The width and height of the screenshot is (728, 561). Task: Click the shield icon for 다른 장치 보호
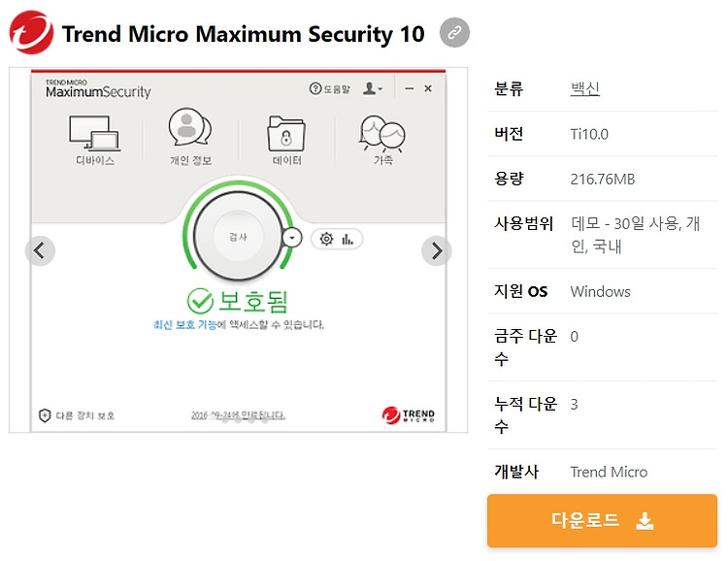tap(45, 415)
